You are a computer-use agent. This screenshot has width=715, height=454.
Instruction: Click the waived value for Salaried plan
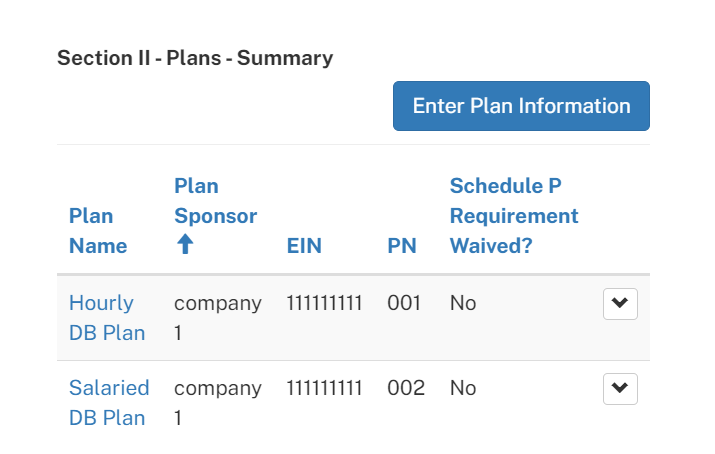463,388
